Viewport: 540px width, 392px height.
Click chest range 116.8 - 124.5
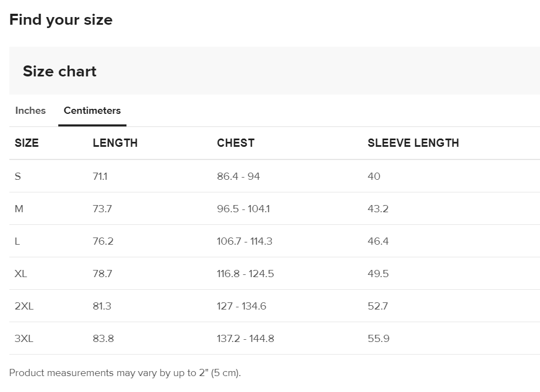click(245, 274)
